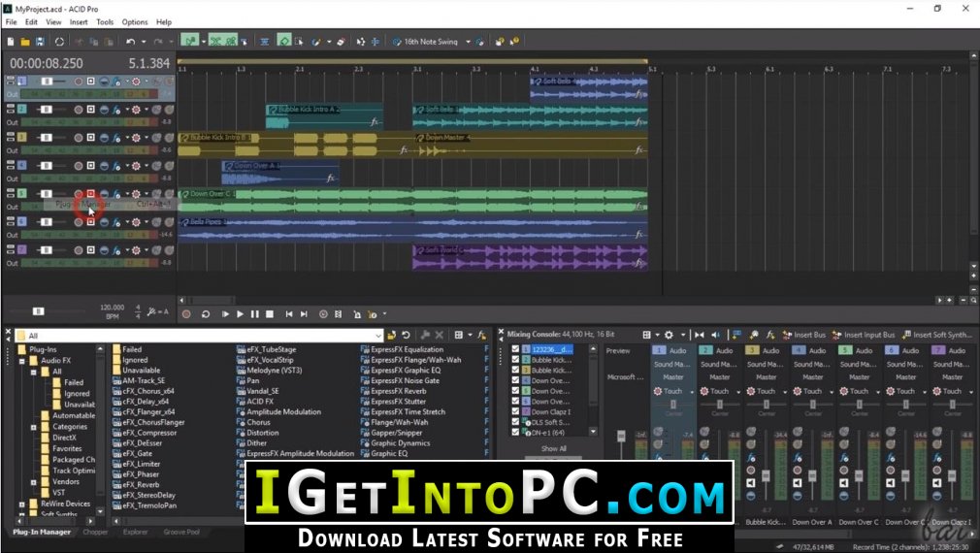This screenshot has height=553, width=980.
Task: Click the Undo arrow in the toolbar
Action: [130, 42]
